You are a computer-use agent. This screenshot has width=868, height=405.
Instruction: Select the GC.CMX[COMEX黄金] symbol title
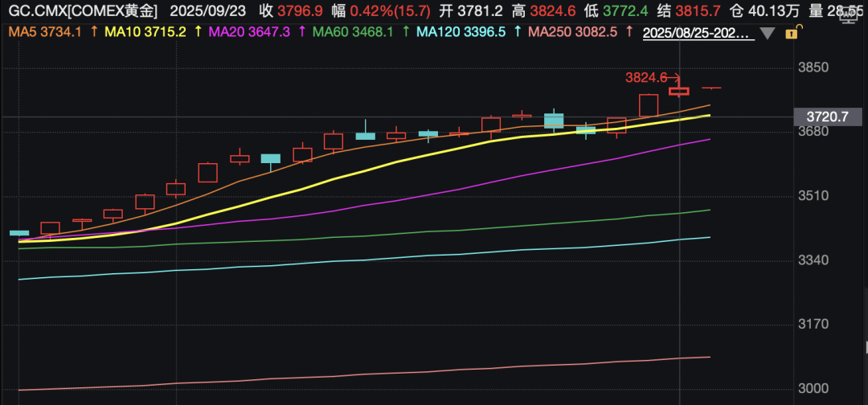pos(81,10)
